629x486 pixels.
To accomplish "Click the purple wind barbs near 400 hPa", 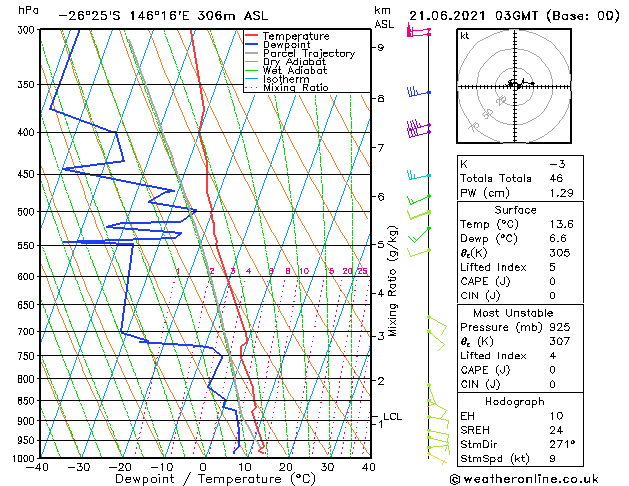I will tap(419, 128).
